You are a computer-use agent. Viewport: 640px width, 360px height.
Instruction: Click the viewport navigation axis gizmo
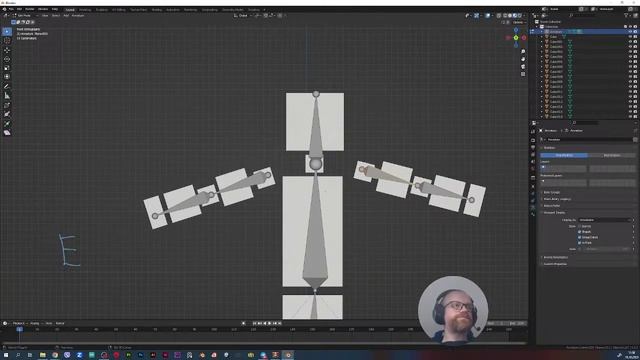click(x=516, y=38)
